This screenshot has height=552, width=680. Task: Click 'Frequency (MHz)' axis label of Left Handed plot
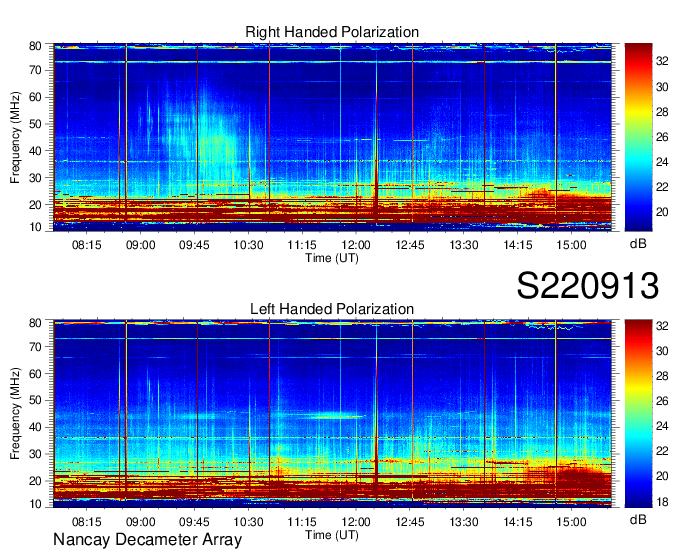pos(15,414)
